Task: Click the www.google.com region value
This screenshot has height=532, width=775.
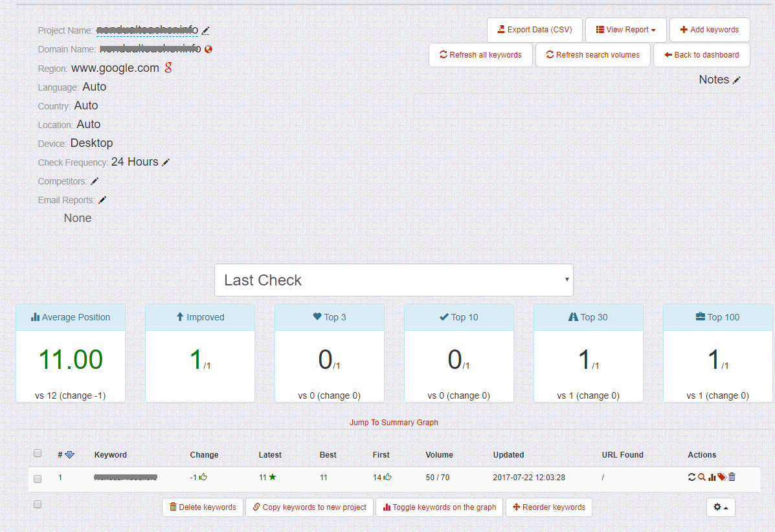Action: (x=115, y=68)
